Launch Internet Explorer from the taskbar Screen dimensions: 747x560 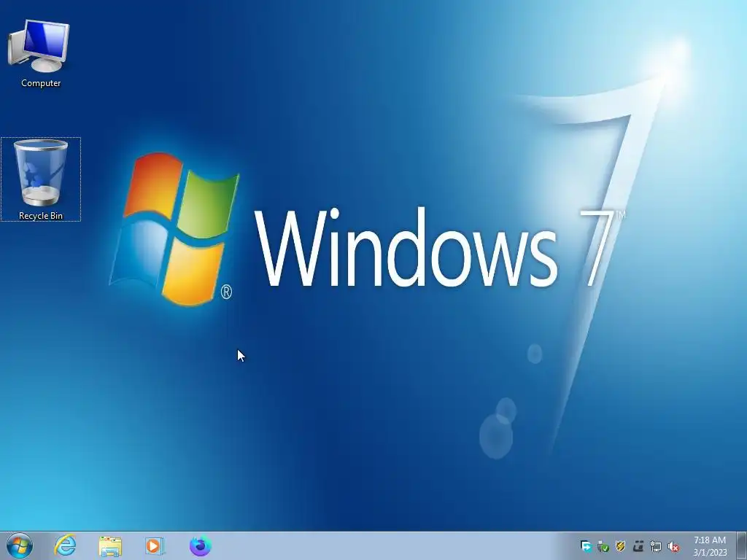[x=65, y=545]
